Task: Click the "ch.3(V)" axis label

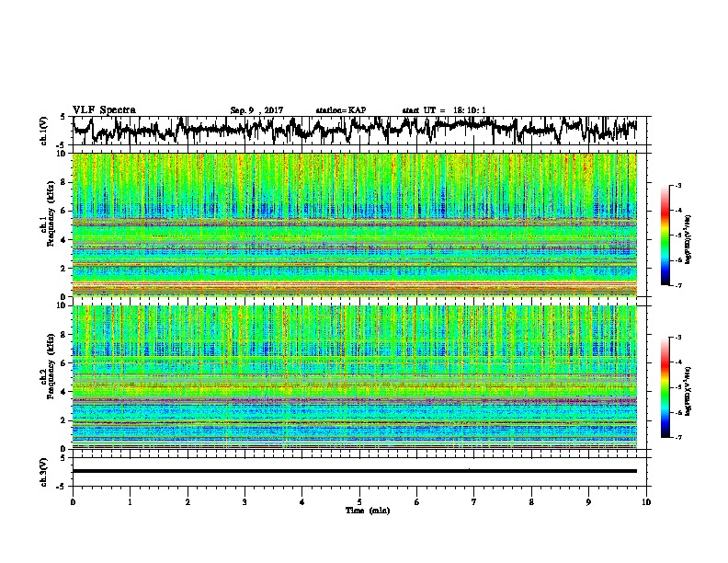Action: click(44, 472)
